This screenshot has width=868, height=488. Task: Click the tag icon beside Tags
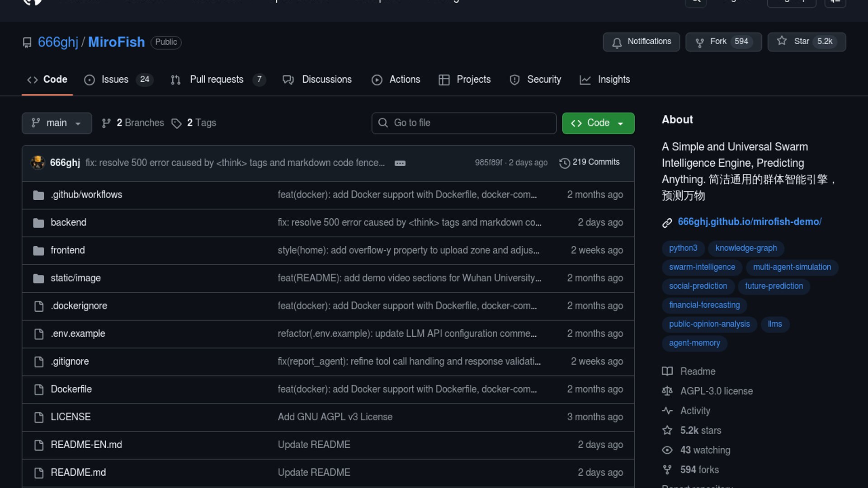[x=176, y=123]
